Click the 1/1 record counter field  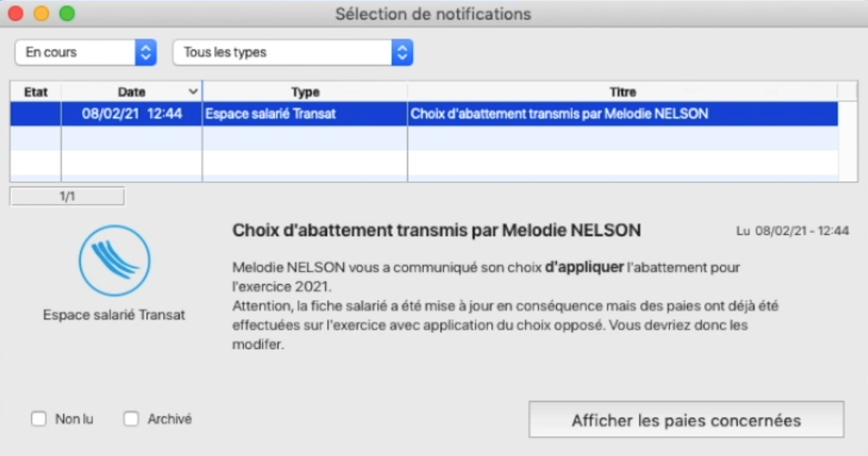coord(67,196)
